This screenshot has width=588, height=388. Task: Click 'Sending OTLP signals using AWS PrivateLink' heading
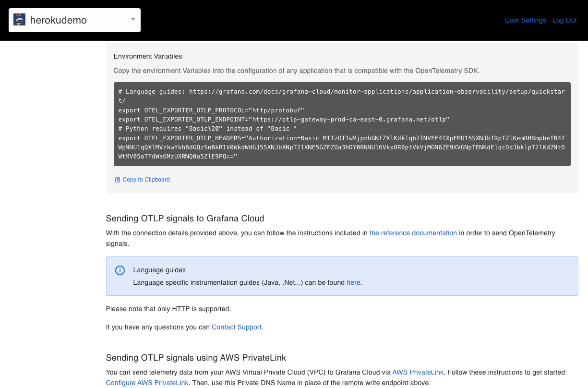(196, 358)
